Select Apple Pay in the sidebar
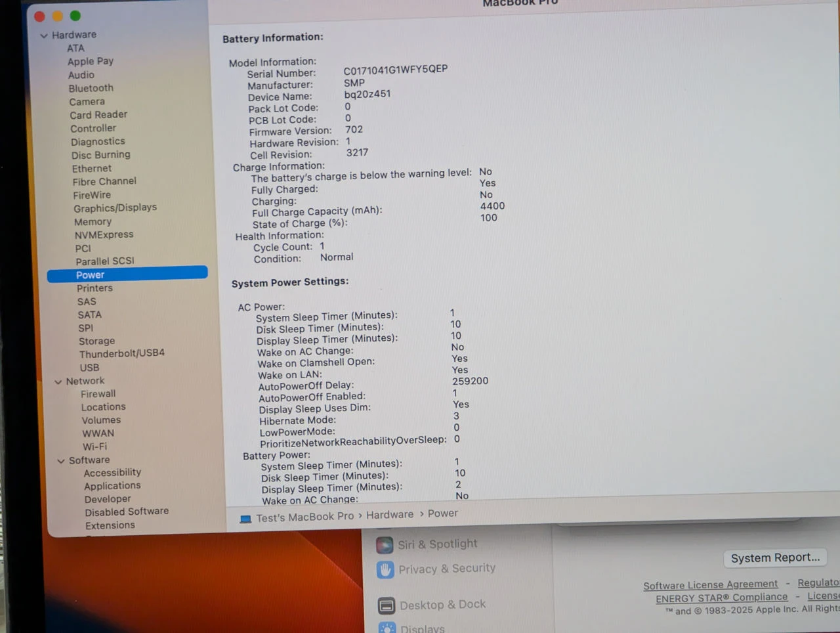The width and height of the screenshot is (840, 633). point(91,61)
